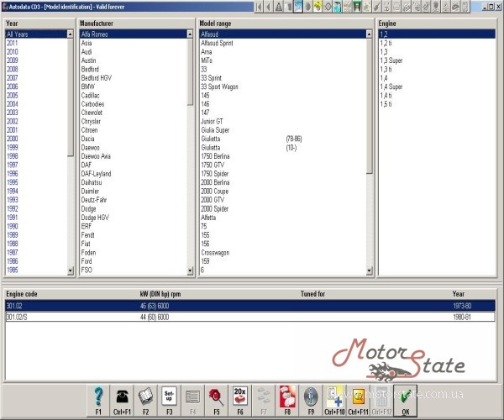504x420 pixels.
Task: Click the F8 red cars icon
Action: coord(287,401)
